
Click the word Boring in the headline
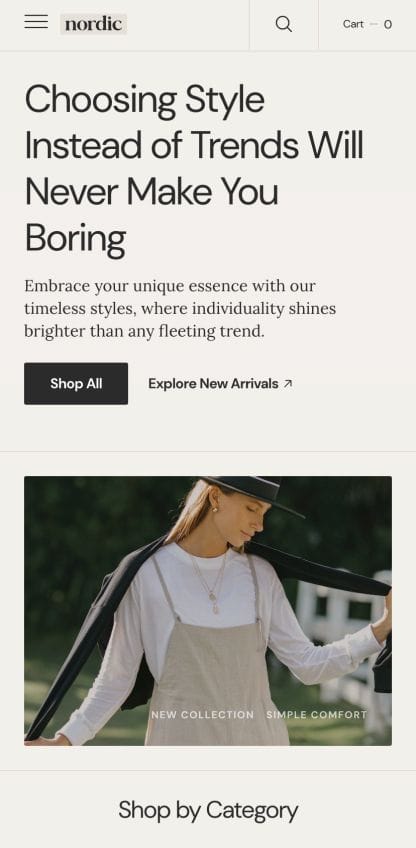coord(75,237)
